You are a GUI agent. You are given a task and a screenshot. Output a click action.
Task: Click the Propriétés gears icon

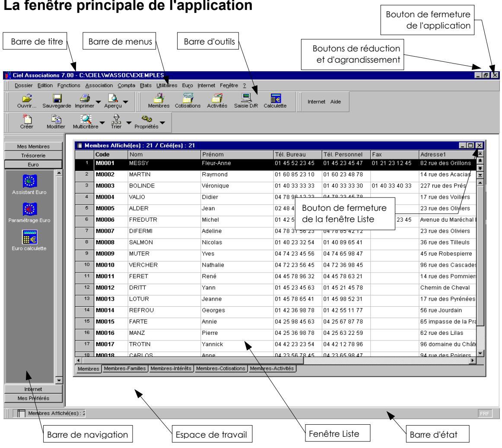coord(146,119)
